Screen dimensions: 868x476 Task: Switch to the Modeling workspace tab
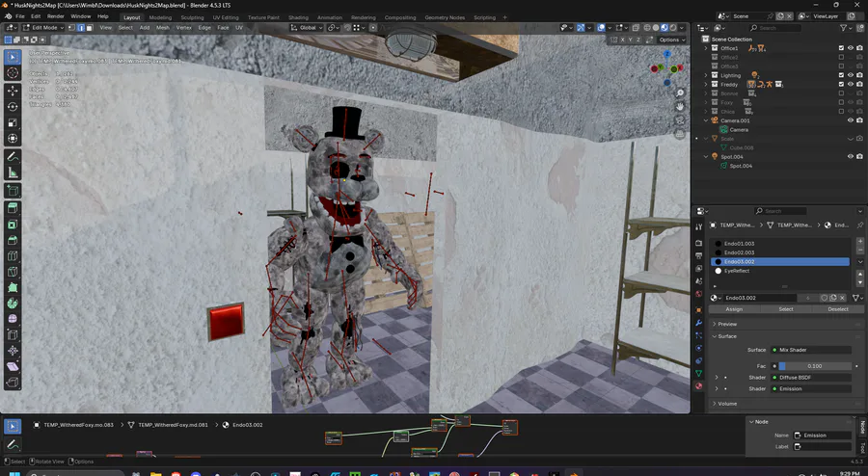point(160,17)
